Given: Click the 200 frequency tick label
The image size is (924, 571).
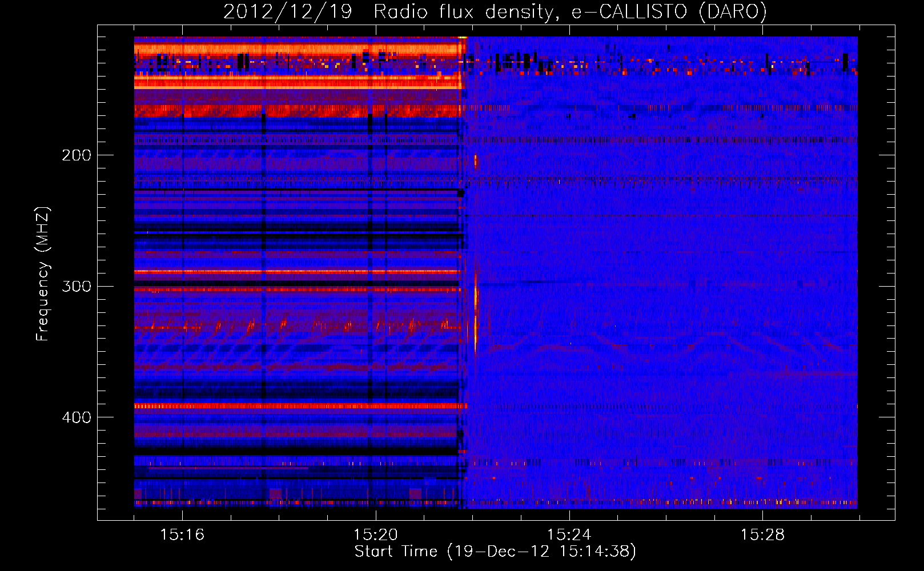Looking at the screenshot, I should pyautogui.click(x=77, y=155).
